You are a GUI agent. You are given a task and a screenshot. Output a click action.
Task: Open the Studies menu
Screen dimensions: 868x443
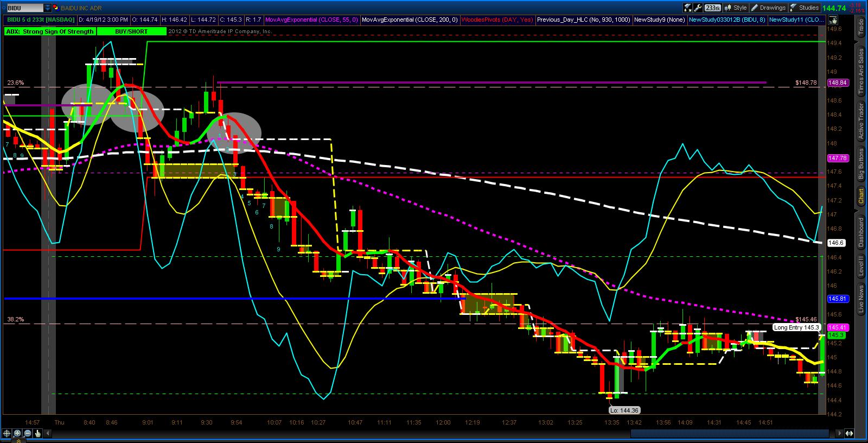[x=805, y=8]
